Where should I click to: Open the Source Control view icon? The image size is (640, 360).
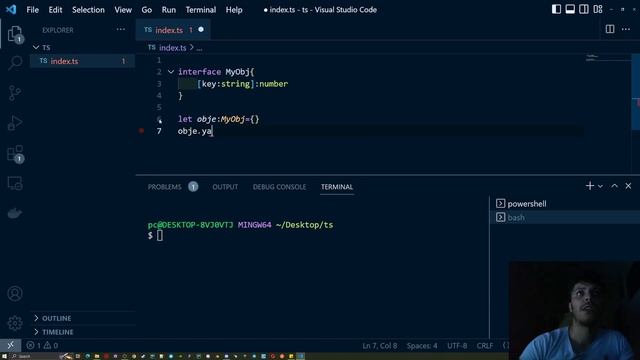click(15, 93)
